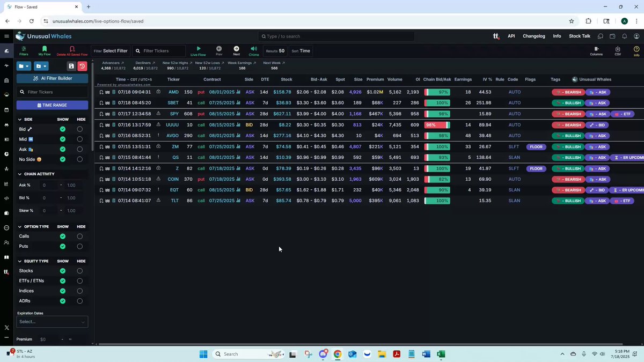Screen dimensions: 644x362
Task: Click the sidebar Filter Tickers input
Action: coord(52,92)
